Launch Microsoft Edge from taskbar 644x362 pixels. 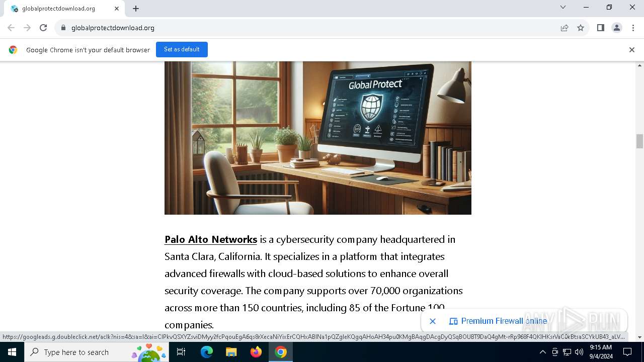(207, 352)
